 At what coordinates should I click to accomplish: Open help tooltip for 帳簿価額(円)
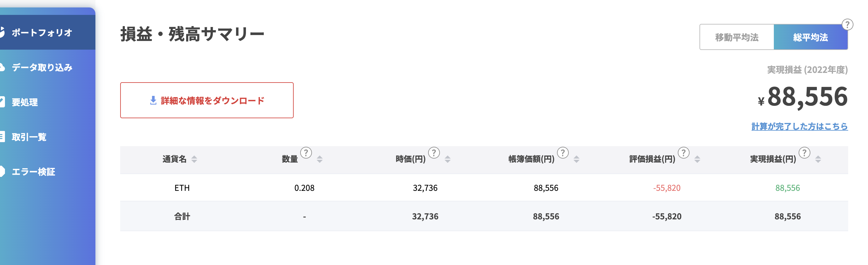[x=563, y=153]
